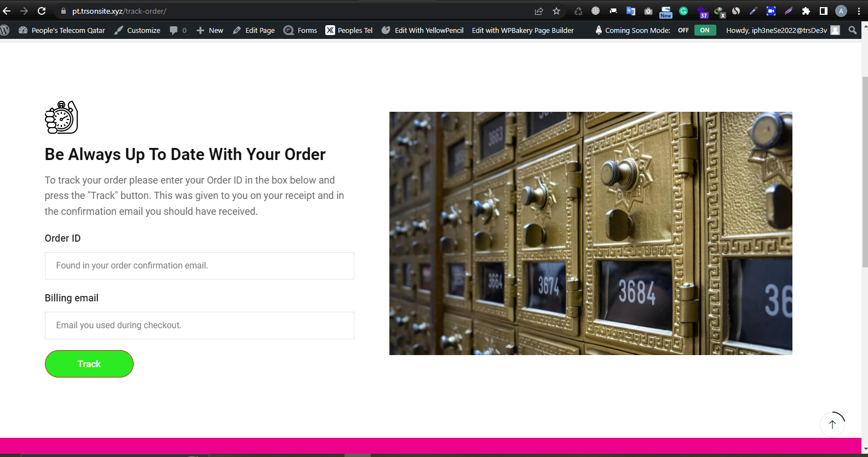868x457 pixels.
Task: Open WordPress admin bar search
Action: point(853,30)
